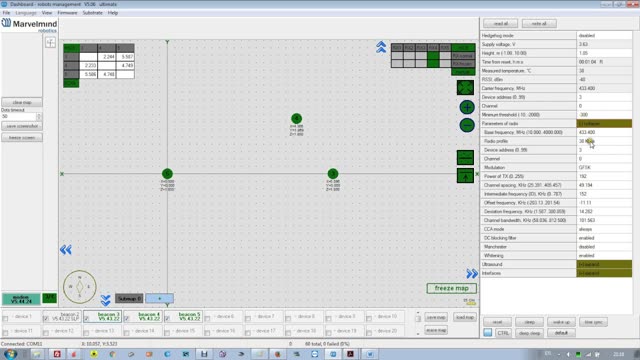
Task: Toggle the device 6 checkbox
Action: coord(208,318)
